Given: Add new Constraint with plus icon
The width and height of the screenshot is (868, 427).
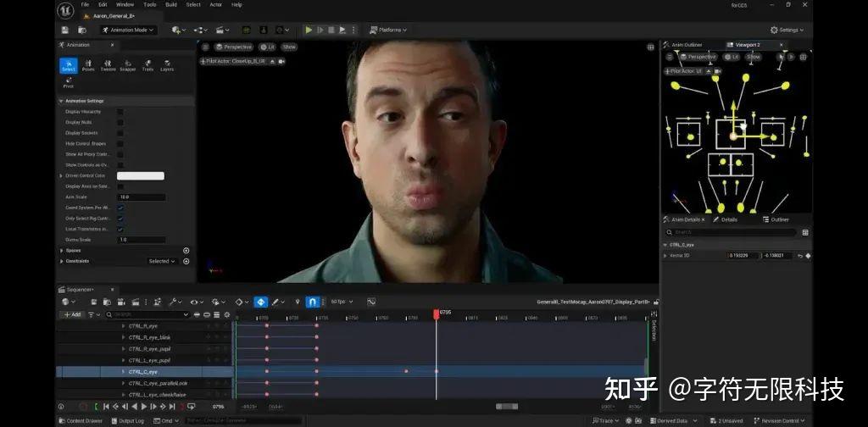Looking at the screenshot, I should tap(186, 261).
